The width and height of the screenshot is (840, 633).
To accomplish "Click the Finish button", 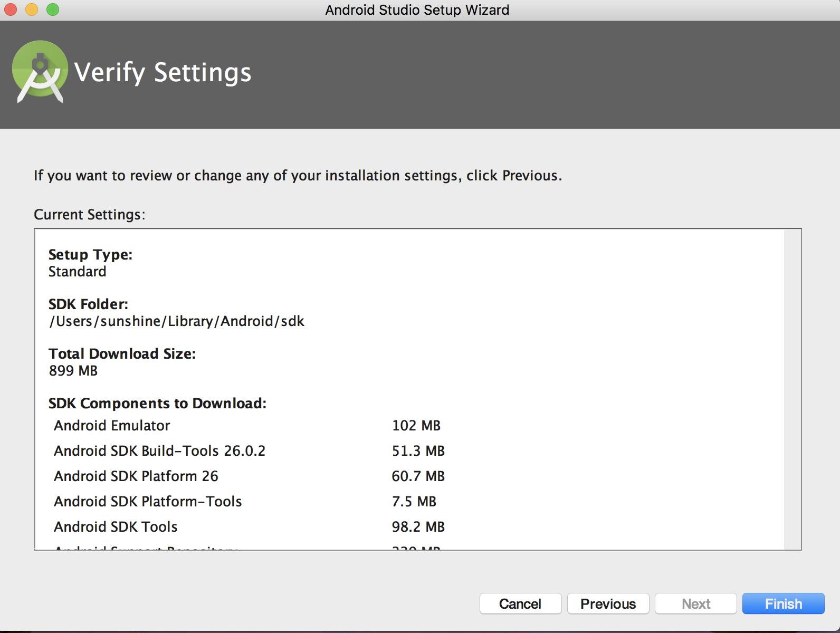I will tap(783, 603).
